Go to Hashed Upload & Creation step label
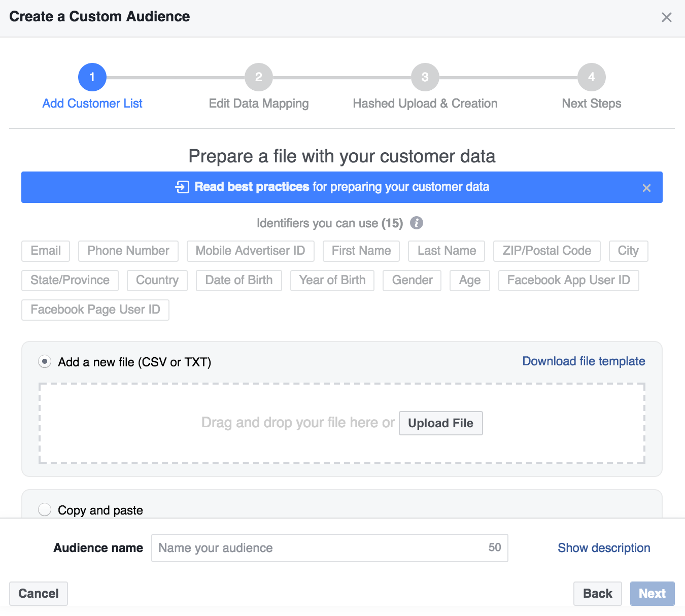The image size is (685, 616). point(425,104)
